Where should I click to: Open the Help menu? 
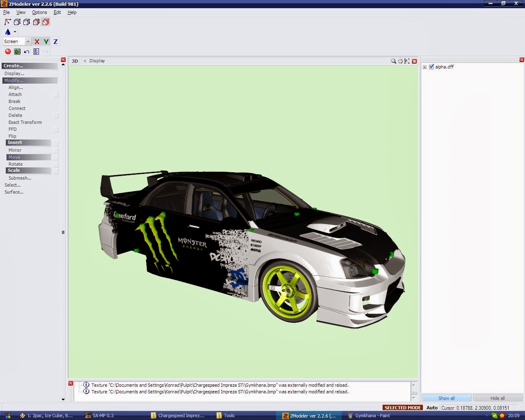72,12
